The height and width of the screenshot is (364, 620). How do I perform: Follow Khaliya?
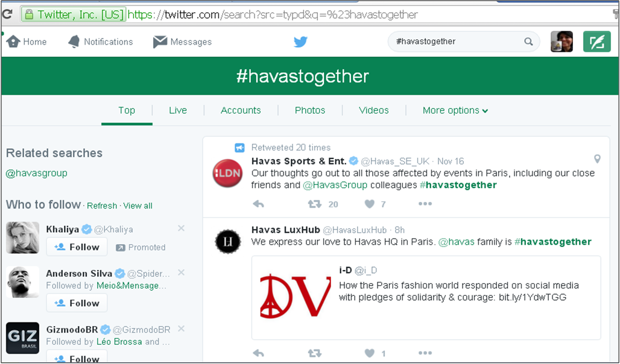pos(77,247)
